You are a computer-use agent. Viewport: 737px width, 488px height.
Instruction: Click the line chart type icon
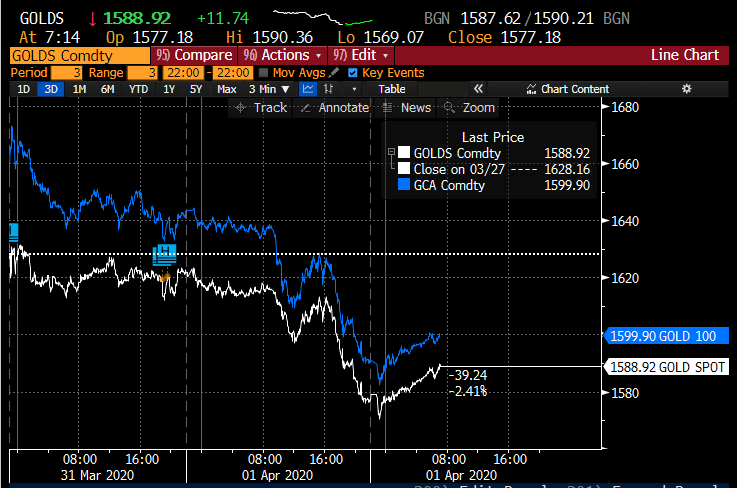click(309, 89)
